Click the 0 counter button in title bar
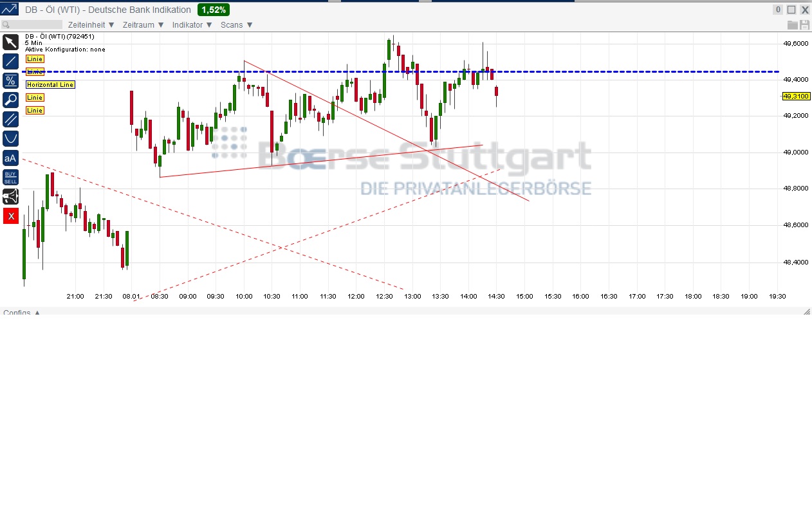This screenshot has width=812, height=507. 778,10
